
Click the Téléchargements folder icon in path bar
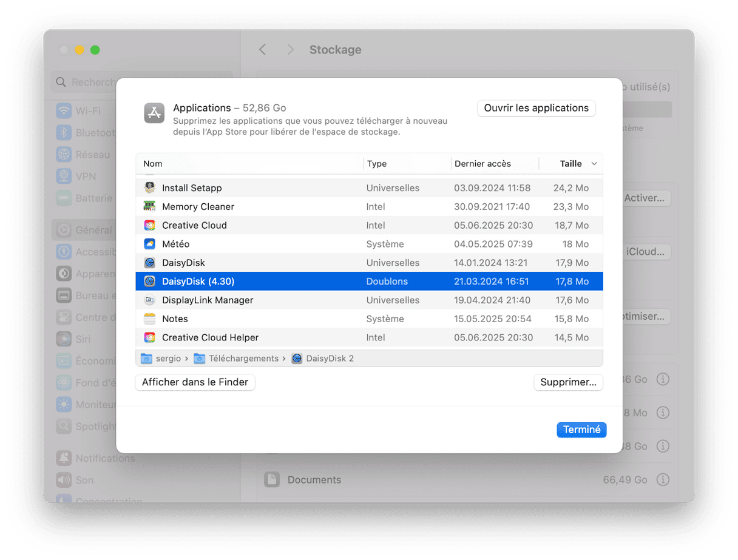pyautogui.click(x=200, y=359)
